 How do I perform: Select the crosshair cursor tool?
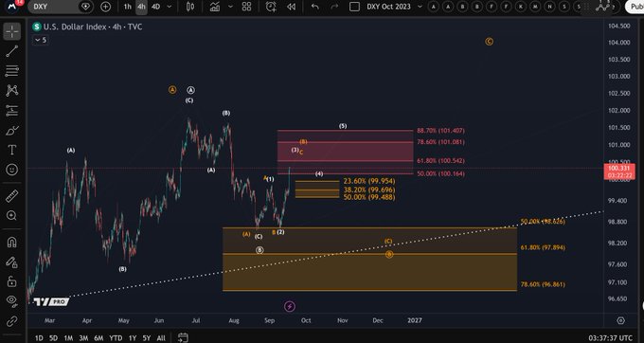(x=12, y=31)
